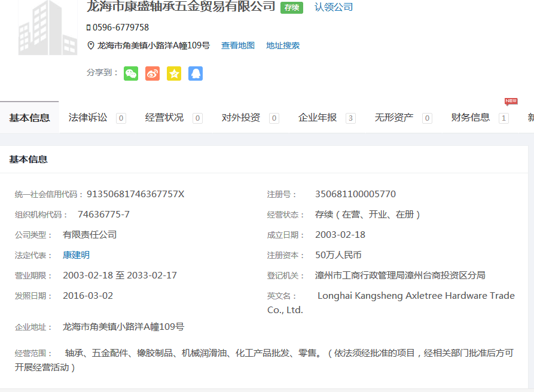Select the 基本信息 tab

(x=29, y=118)
